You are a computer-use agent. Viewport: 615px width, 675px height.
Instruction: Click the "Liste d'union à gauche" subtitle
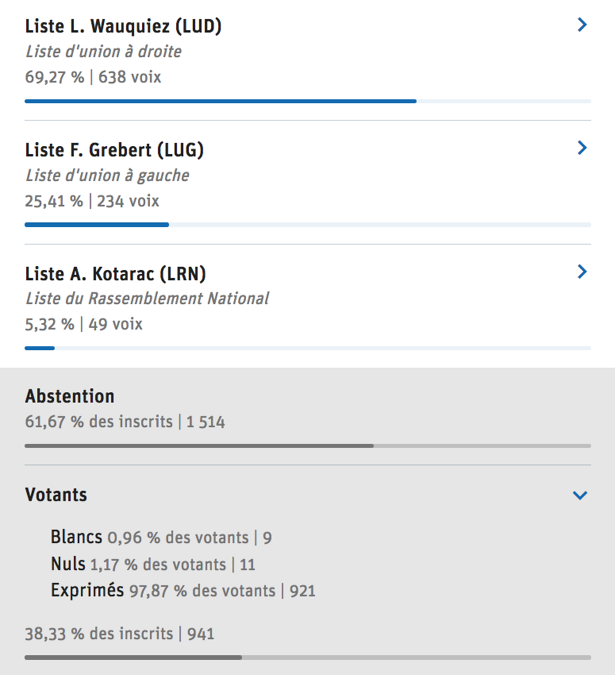pos(107,175)
